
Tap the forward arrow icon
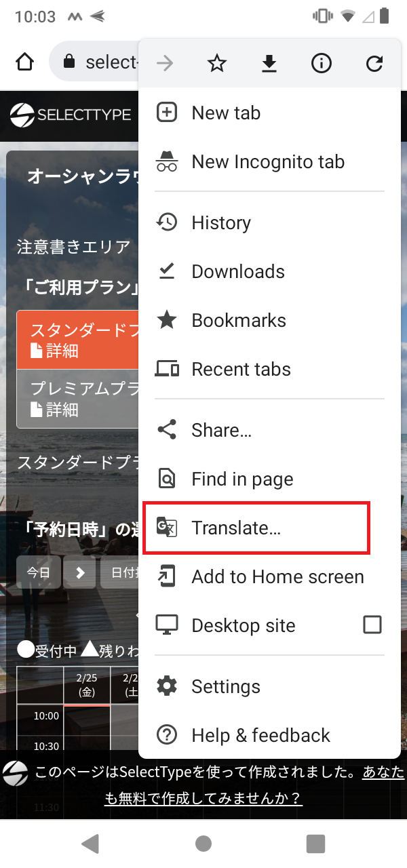tap(165, 64)
